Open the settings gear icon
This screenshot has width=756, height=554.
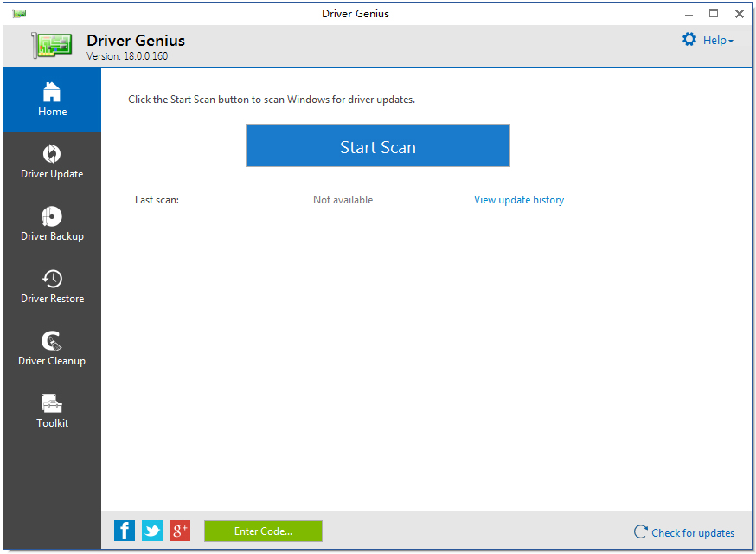point(689,39)
